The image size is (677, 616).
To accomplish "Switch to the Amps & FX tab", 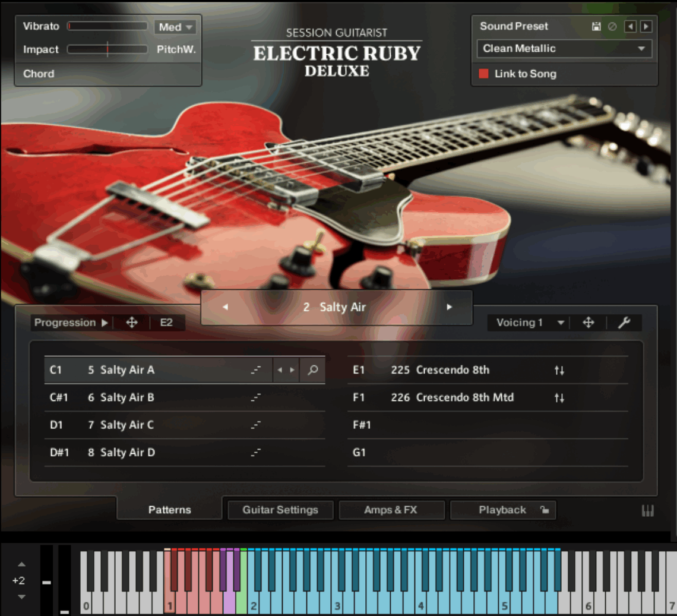I will coord(391,510).
